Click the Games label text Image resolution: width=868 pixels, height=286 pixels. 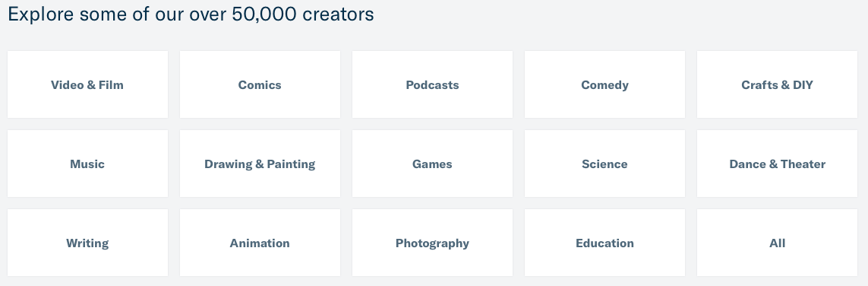(x=432, y=164)
